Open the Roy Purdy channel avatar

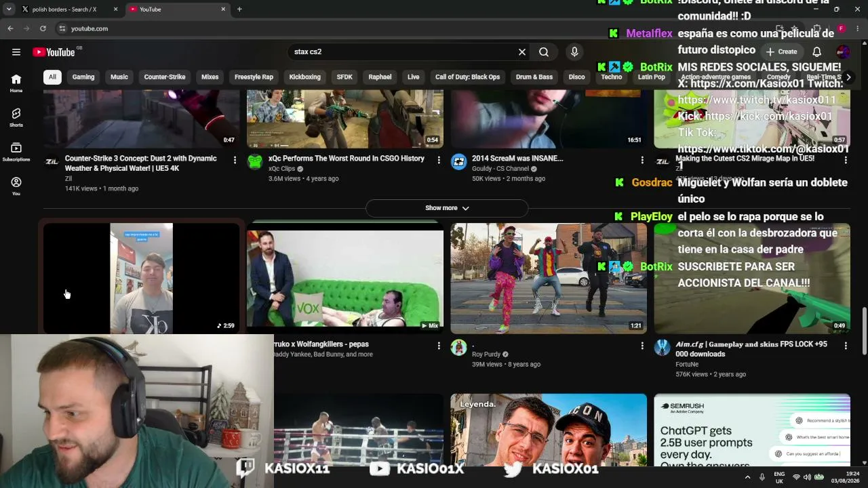click(x=458, y=347)
